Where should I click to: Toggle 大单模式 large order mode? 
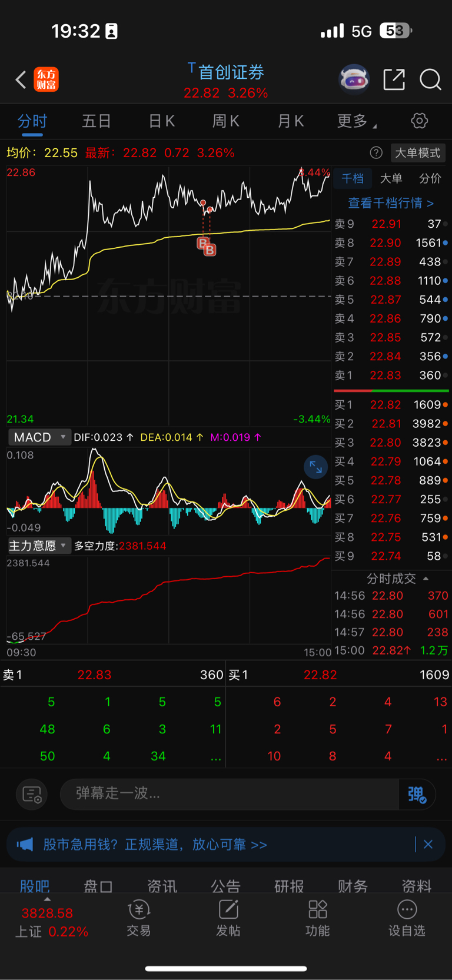(x=418, y=153)
